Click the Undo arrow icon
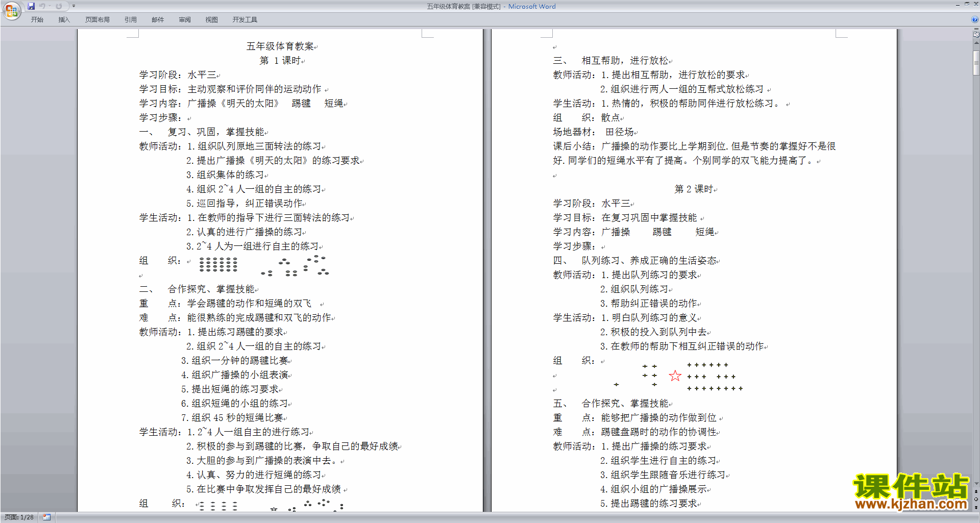This screenshot has width=980, height=523. (42, 6)
